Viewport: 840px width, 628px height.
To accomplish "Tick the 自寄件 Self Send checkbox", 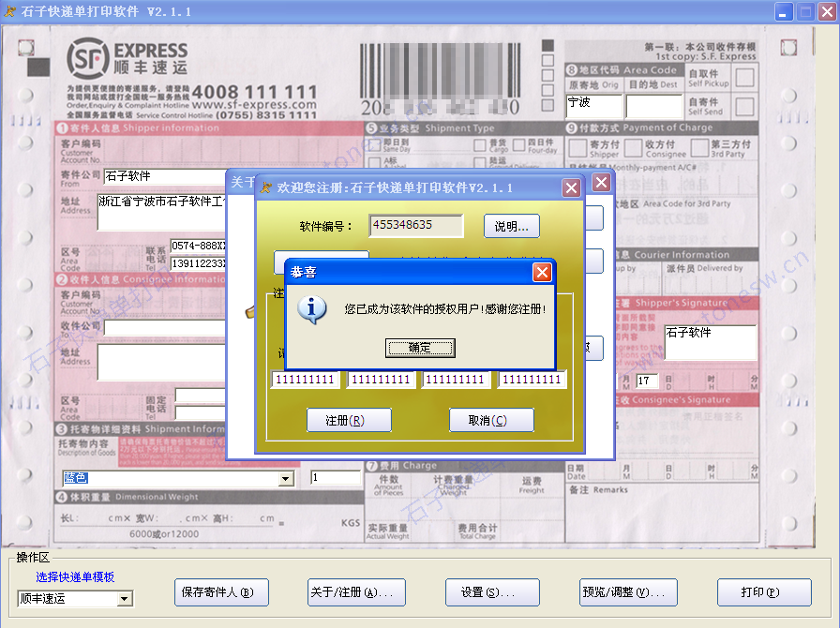I will point(744,107).
